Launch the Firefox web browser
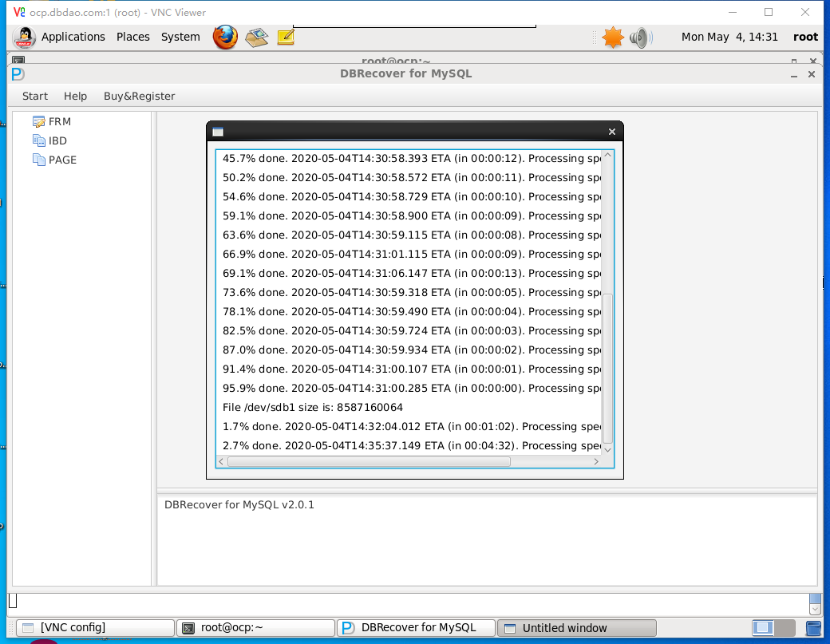Screen dimensions: 830x644 [x=225, y=37]
